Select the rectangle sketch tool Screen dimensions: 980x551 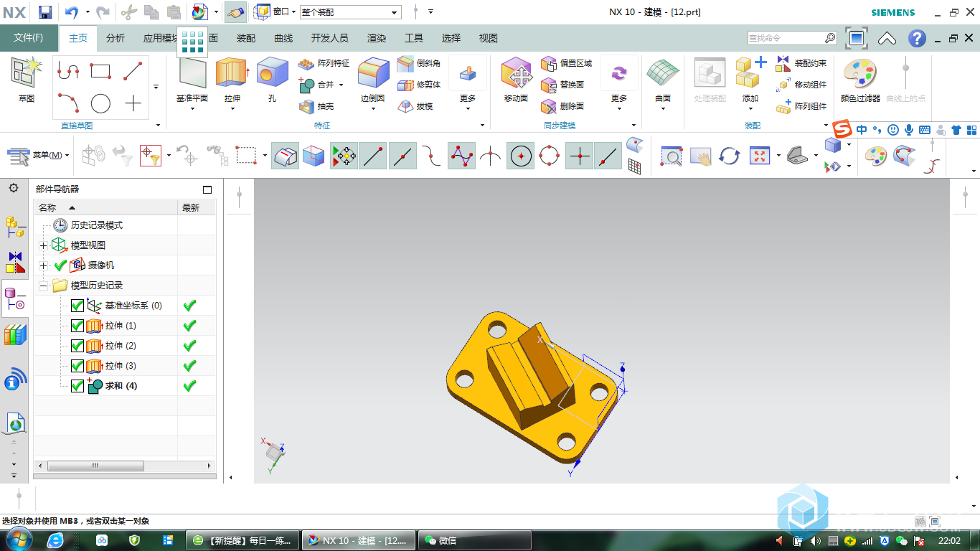click(x=100, y=71)
